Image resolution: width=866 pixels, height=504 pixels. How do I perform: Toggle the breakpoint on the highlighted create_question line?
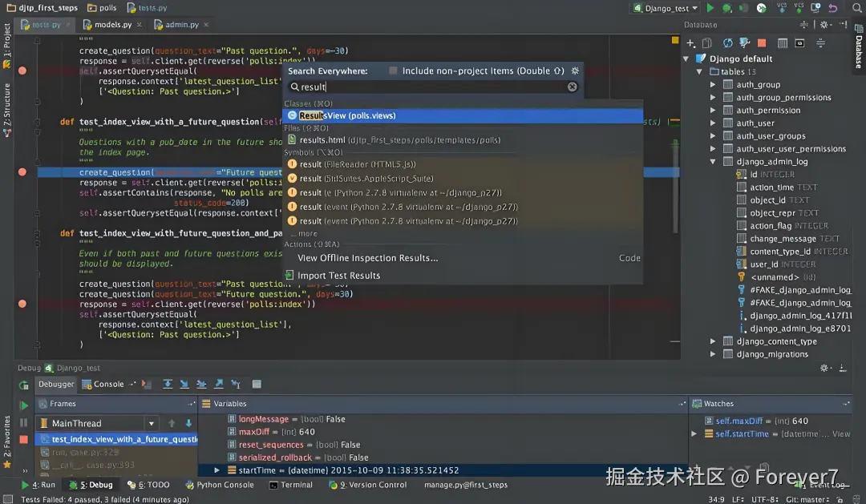click(22, 172)
